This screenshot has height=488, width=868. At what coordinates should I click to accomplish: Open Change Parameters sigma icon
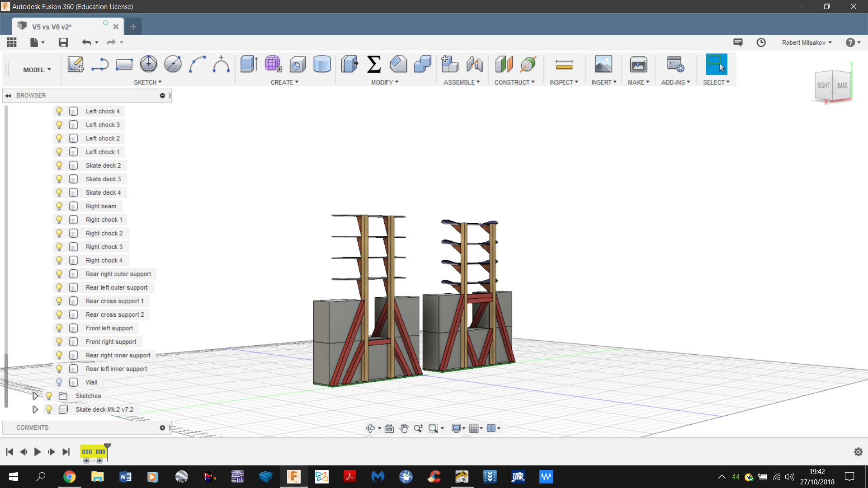374,64
